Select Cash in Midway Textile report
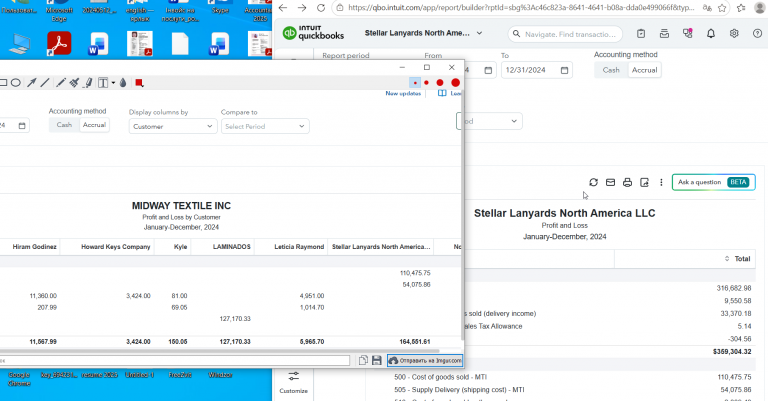The image size is (768, 401). pyautogui.click(x=64, y=125)
